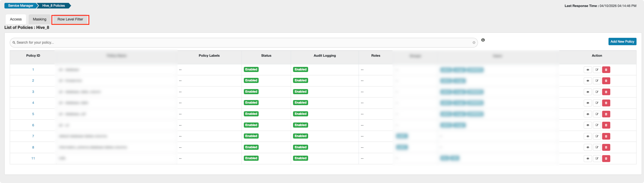644x183 pixels.
Task: Click the Add New Policy button
Action: [622, 42]
